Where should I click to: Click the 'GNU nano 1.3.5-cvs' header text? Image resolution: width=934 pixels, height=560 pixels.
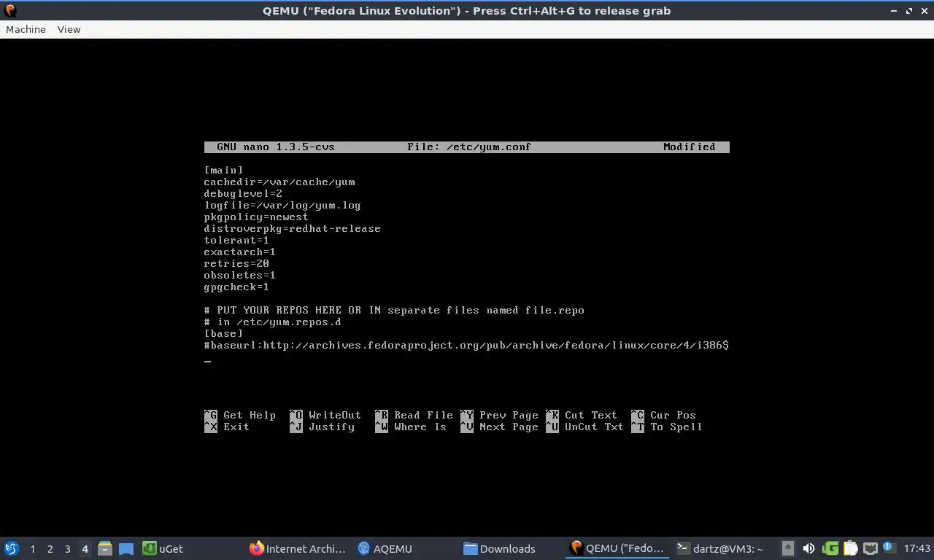tap(276, 147)
